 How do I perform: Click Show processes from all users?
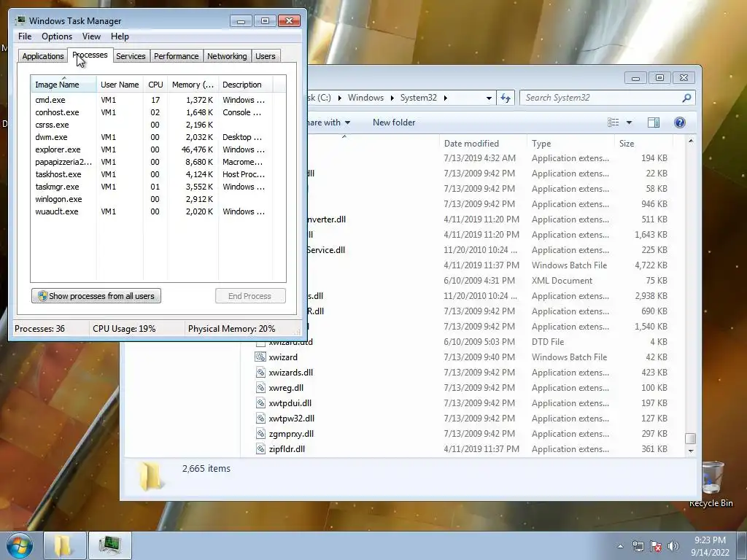(96, 296)
